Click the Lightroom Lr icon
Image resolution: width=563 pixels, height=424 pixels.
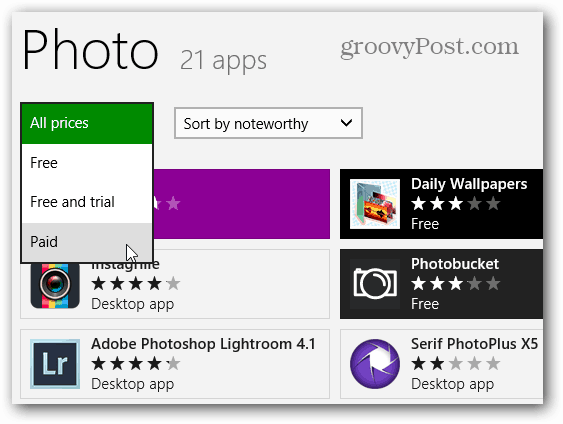55,364
